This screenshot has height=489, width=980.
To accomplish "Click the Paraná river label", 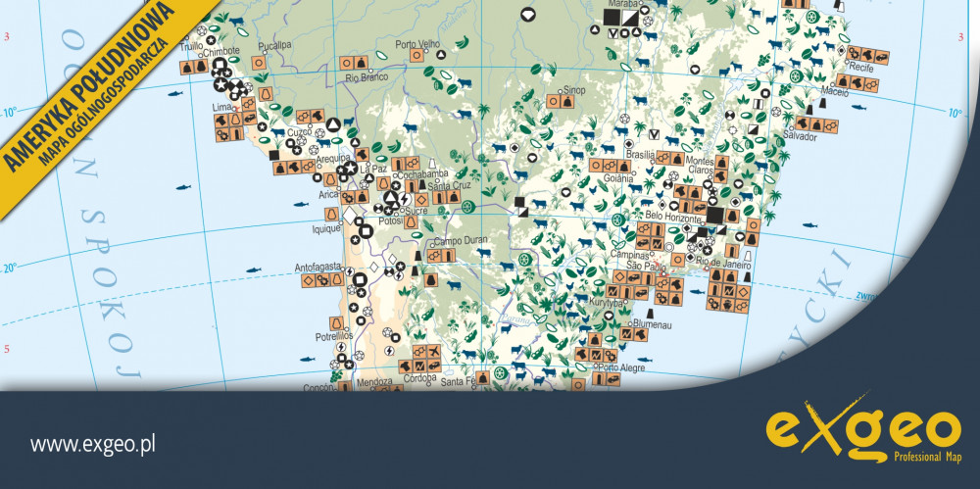I will (518, 318).
